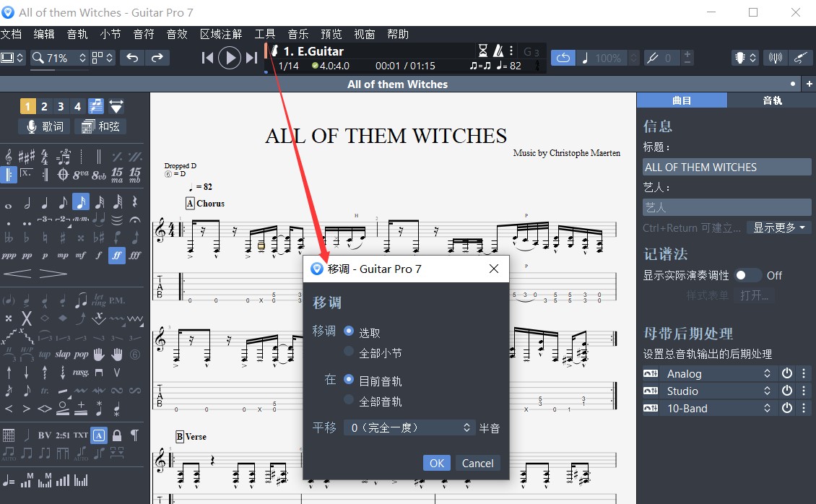
Task: Switch to the 音轨 tab
Action: (771, 100)
